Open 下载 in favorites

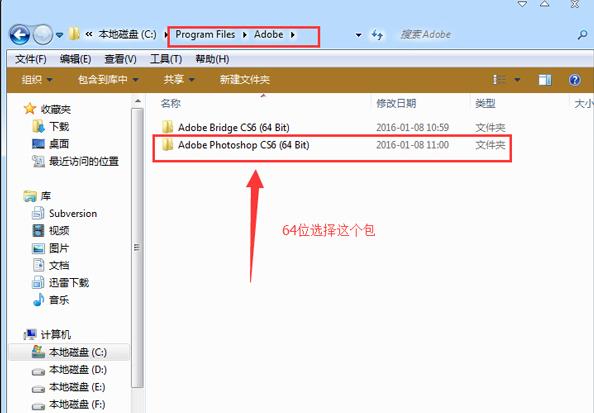coord(59,127)
